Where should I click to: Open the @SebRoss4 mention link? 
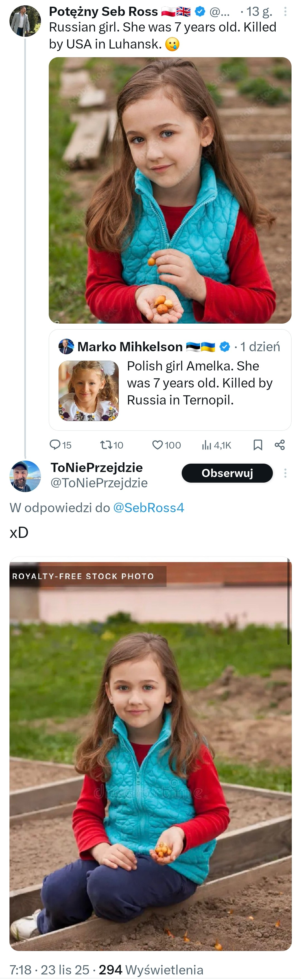click(x=149, y=507)
